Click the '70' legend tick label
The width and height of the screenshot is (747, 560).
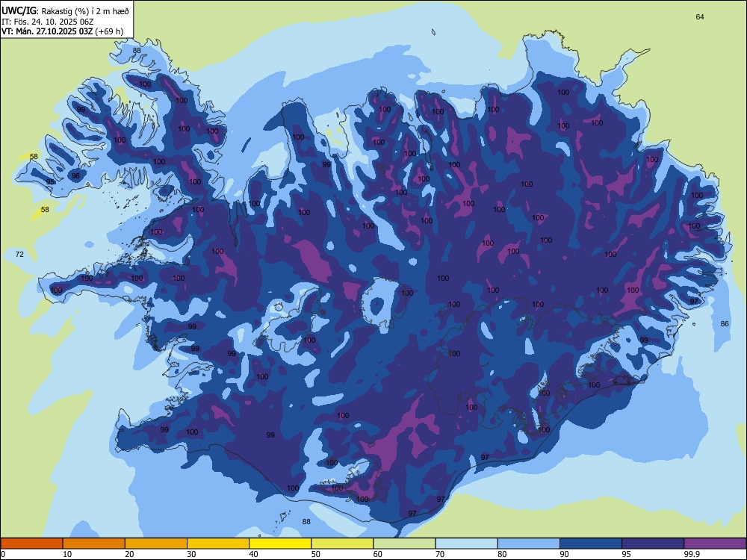(440, 554)
